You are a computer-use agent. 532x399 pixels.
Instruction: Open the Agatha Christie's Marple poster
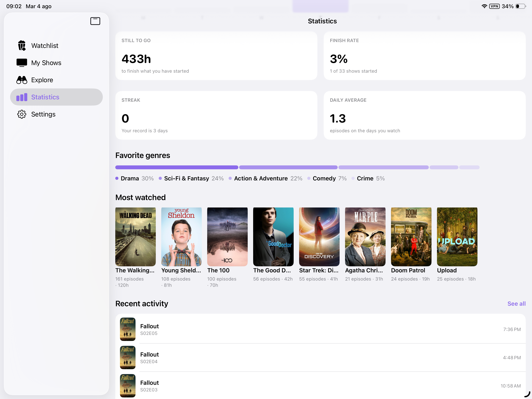[365, 237]
